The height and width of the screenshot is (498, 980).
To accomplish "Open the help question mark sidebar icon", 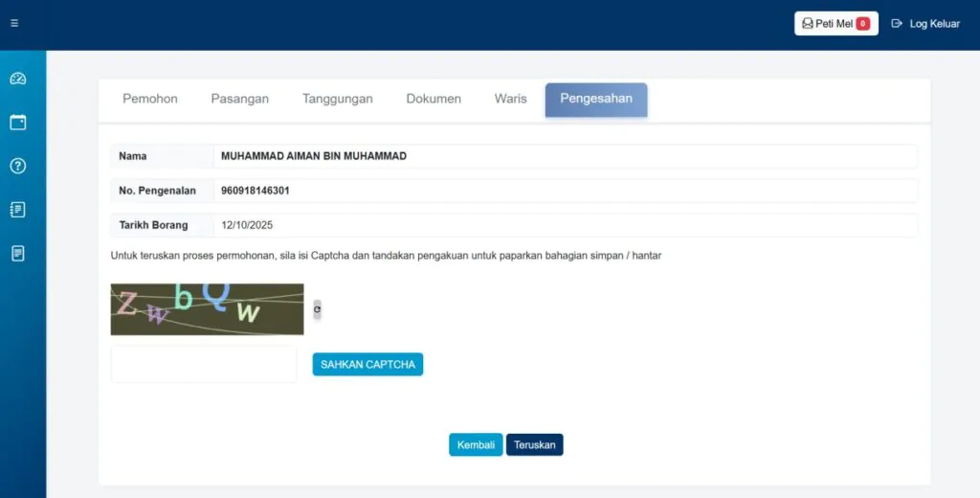I will 17,166.
